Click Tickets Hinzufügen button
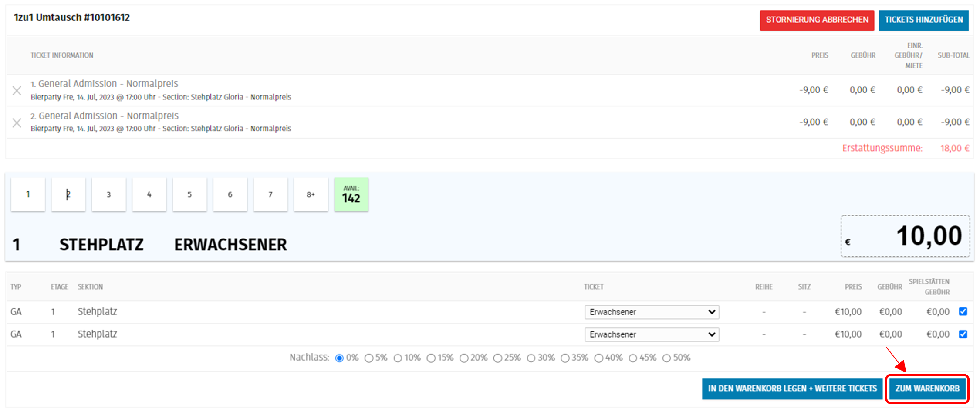 [923, 20]
